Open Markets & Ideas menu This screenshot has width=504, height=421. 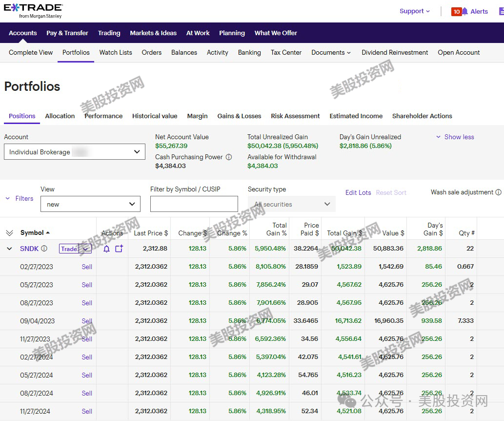[x=153, y=33]
